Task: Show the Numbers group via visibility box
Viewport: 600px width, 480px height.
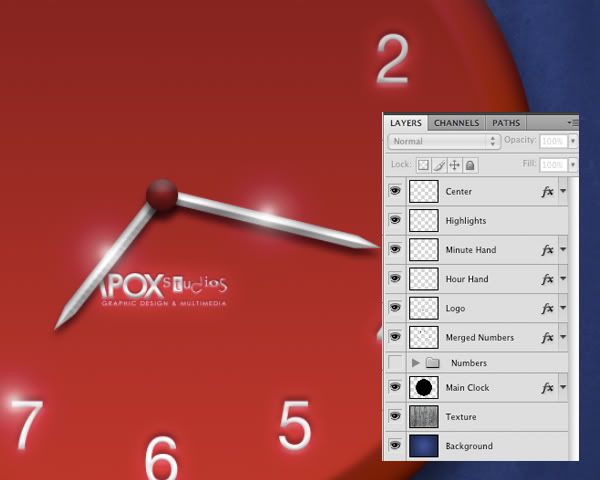Action: coord(395,363)
